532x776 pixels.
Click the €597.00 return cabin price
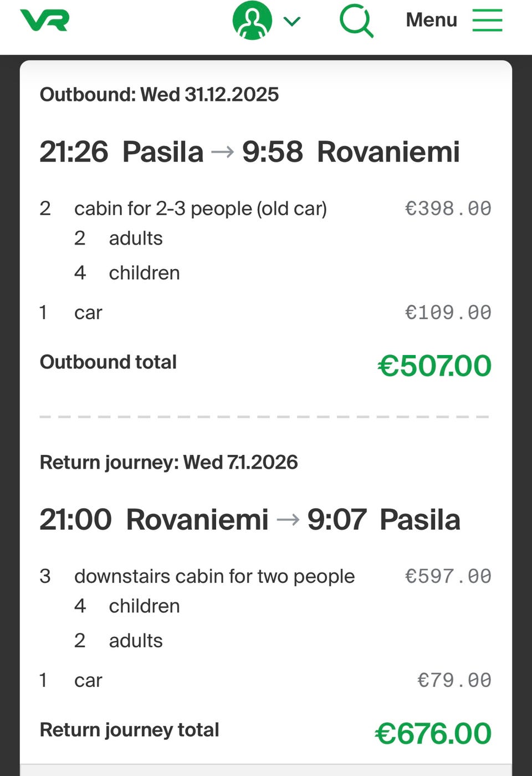pos(448,576)
